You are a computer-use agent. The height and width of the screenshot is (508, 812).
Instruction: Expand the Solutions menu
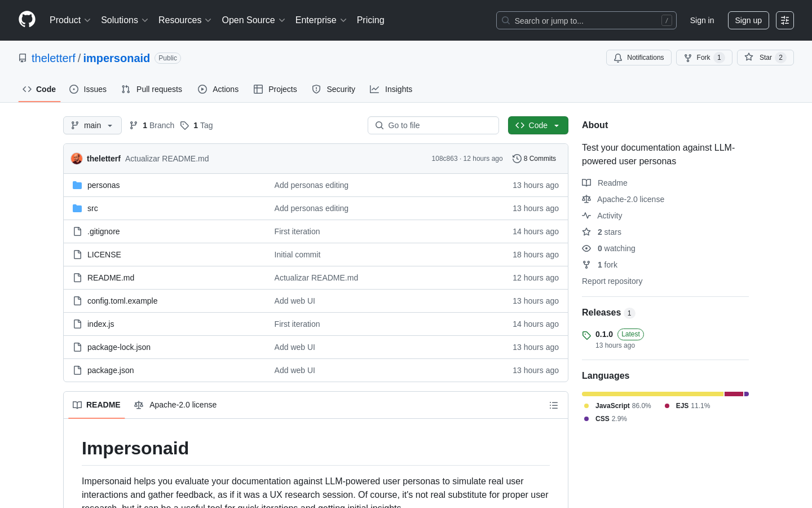124,20
